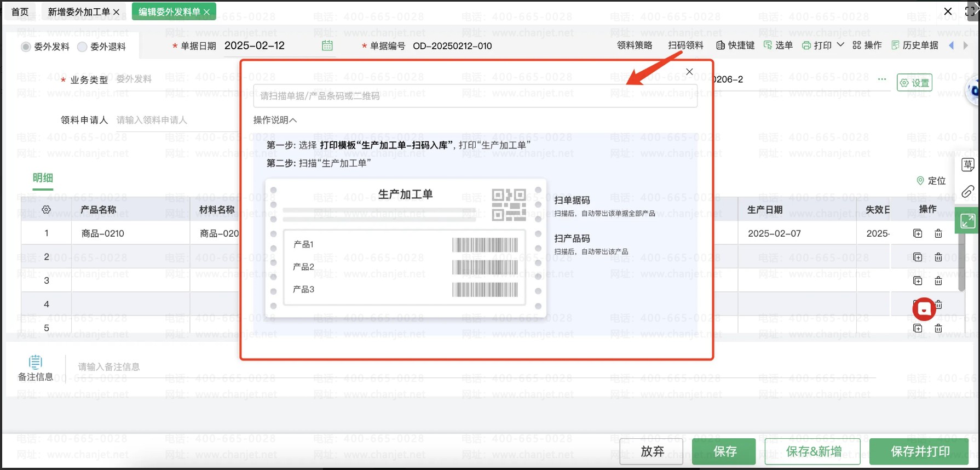Click the scan barcode input field
The width and height of the screenshot is (980, 470).
475,96
